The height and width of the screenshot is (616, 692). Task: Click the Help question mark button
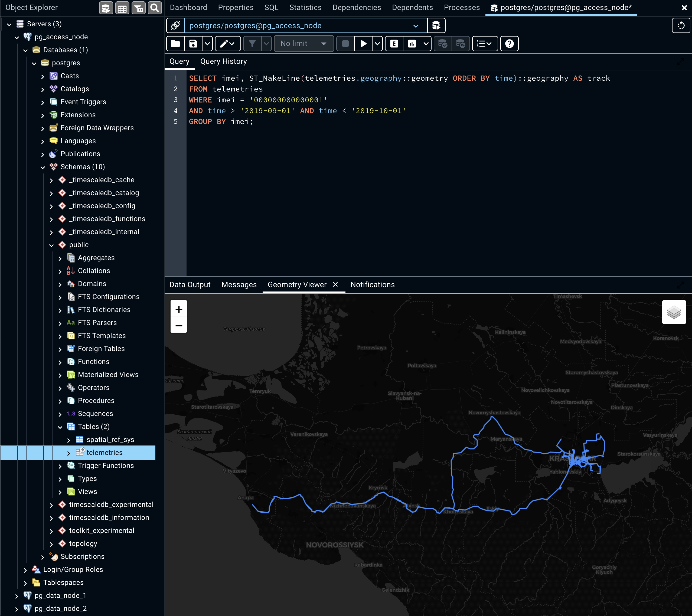pos(509,44)
